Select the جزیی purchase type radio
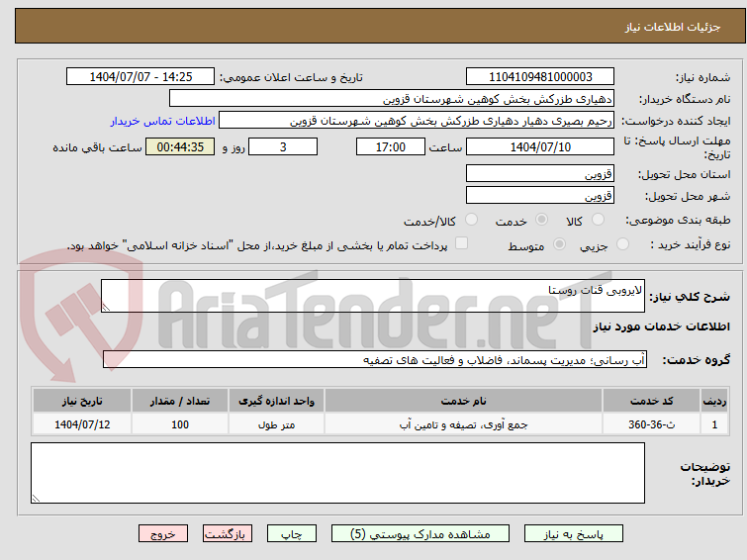The width and height of the screenshot is (747, 560). tap(622, 244)
